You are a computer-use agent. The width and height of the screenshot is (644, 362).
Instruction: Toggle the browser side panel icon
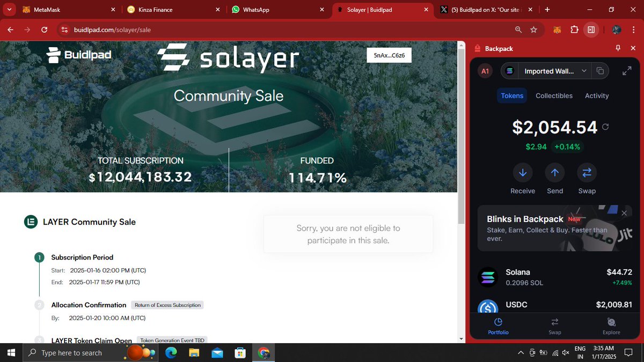[x=591, y=30]
